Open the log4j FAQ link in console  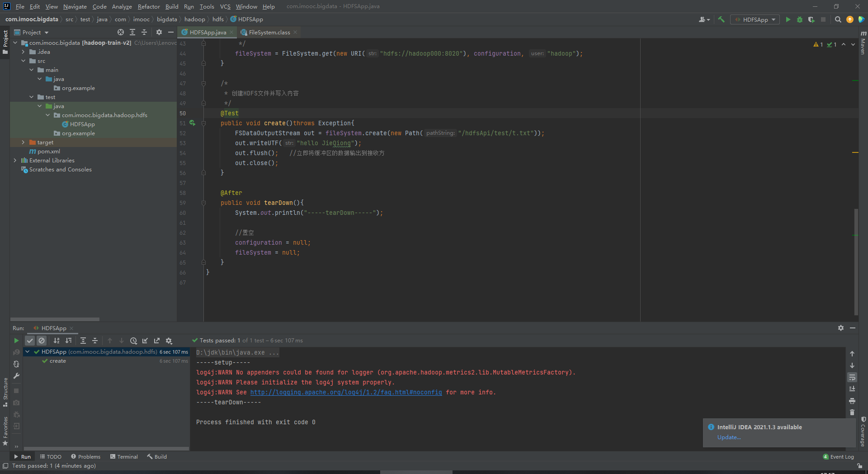click(x=346, y=392)
